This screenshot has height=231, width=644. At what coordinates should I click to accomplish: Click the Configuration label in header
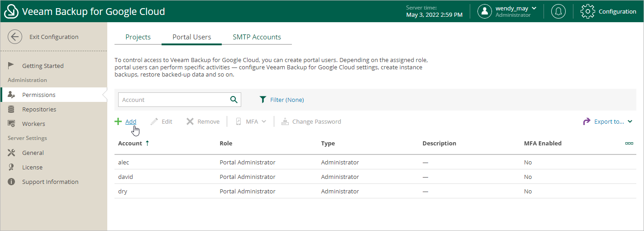tap(617, 11)
